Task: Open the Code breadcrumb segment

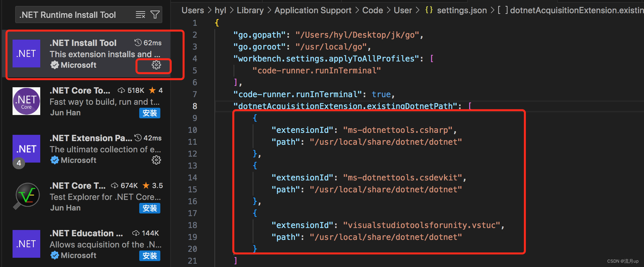Action: (x=372, y=10)
